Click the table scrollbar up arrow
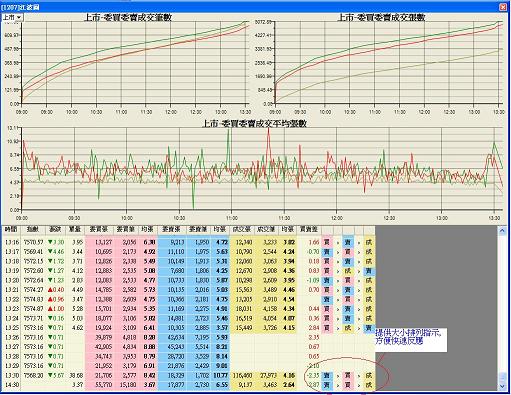This screenshot has height=395, width=511. point(503,231)
